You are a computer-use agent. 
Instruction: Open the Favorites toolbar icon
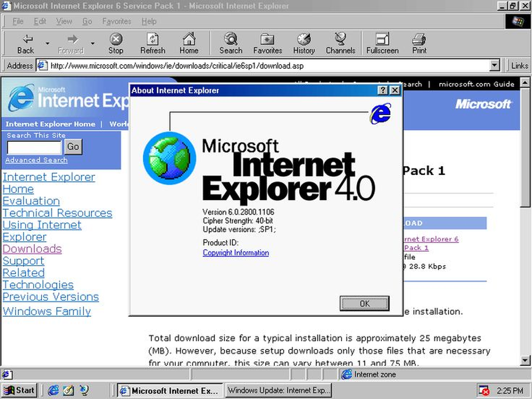pyautogui.click(x=268, y=39)
